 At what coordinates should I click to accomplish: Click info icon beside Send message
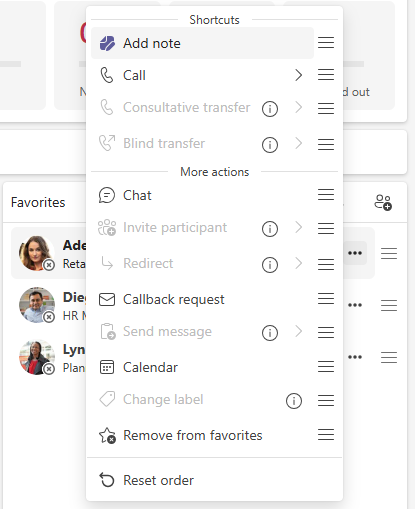[270, 333]
